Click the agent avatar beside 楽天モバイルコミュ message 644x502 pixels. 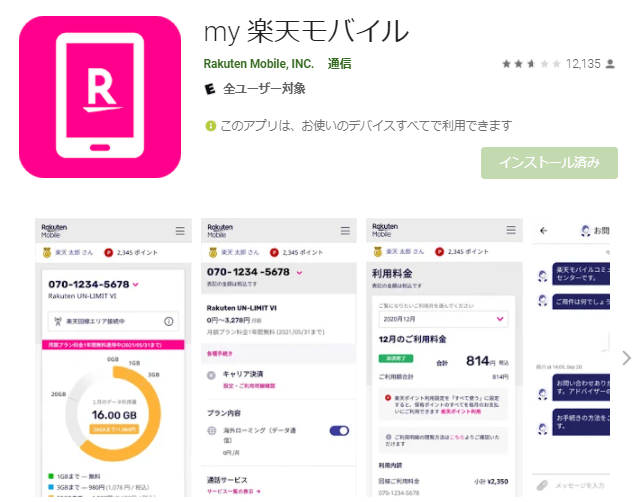pos(543,276)
